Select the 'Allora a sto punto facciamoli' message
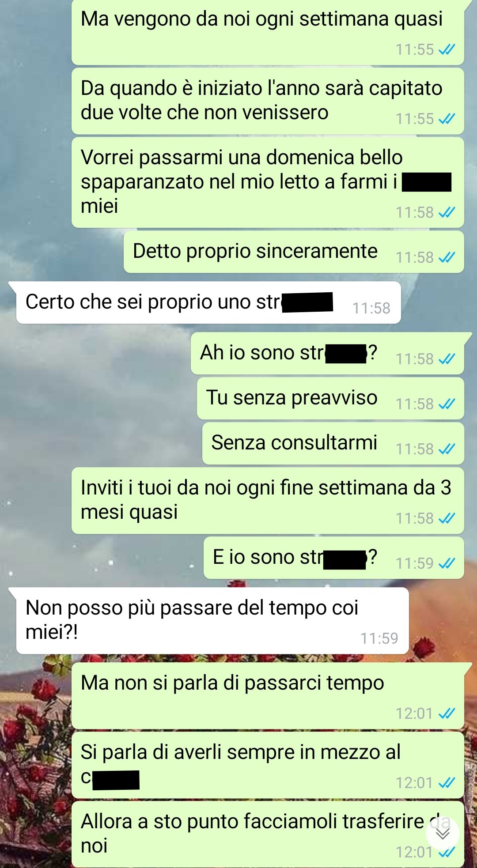The image size is (477, 868). 268,834
